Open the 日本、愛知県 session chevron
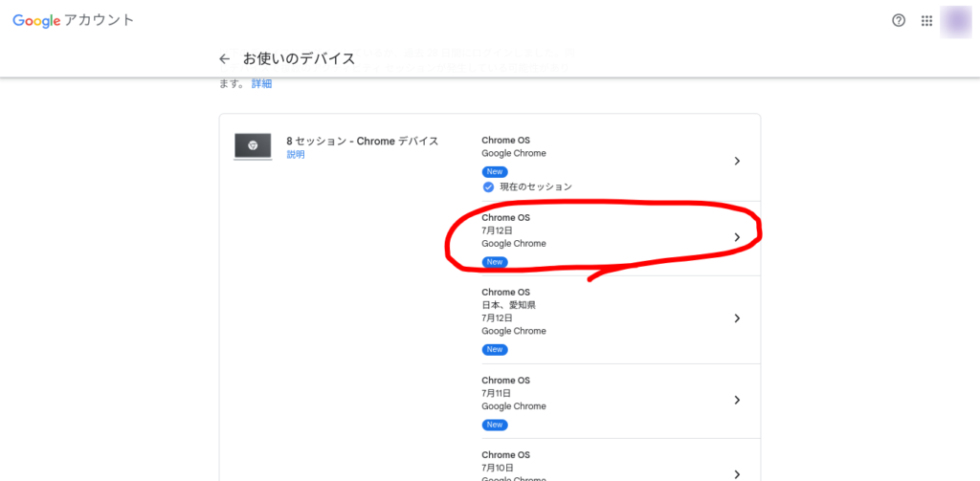 [x=736, y=318]
